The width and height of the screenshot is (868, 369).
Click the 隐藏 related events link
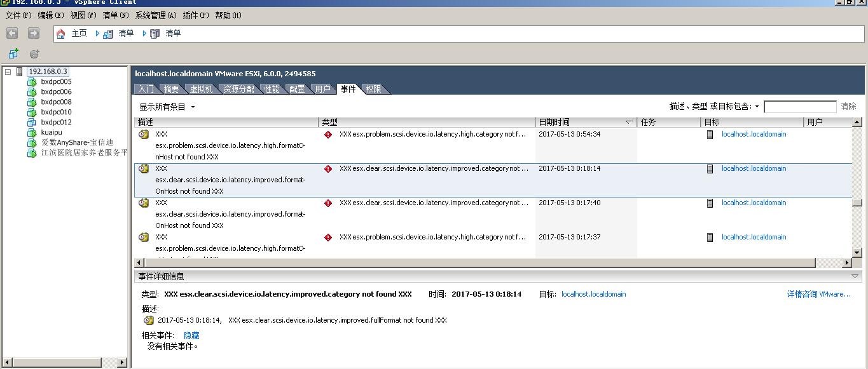191,335
